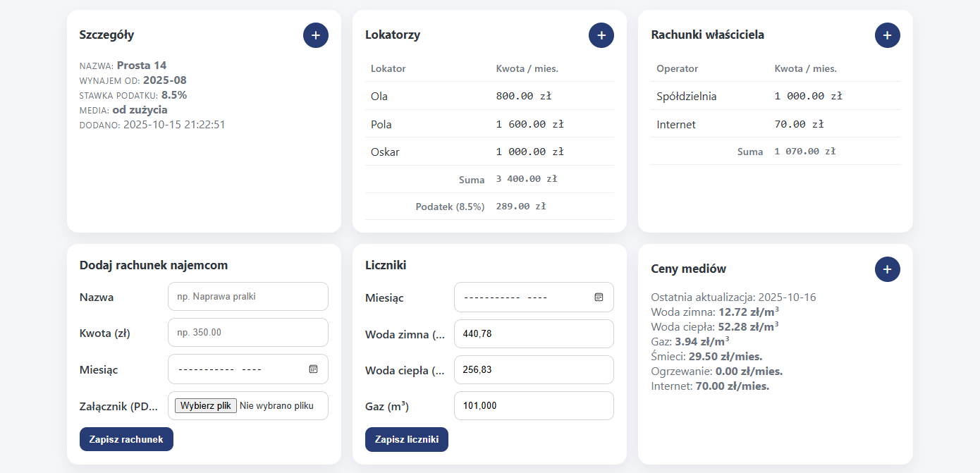
Task: Click the Miesiąc date field for rachunek
Action: coord(236,369)
